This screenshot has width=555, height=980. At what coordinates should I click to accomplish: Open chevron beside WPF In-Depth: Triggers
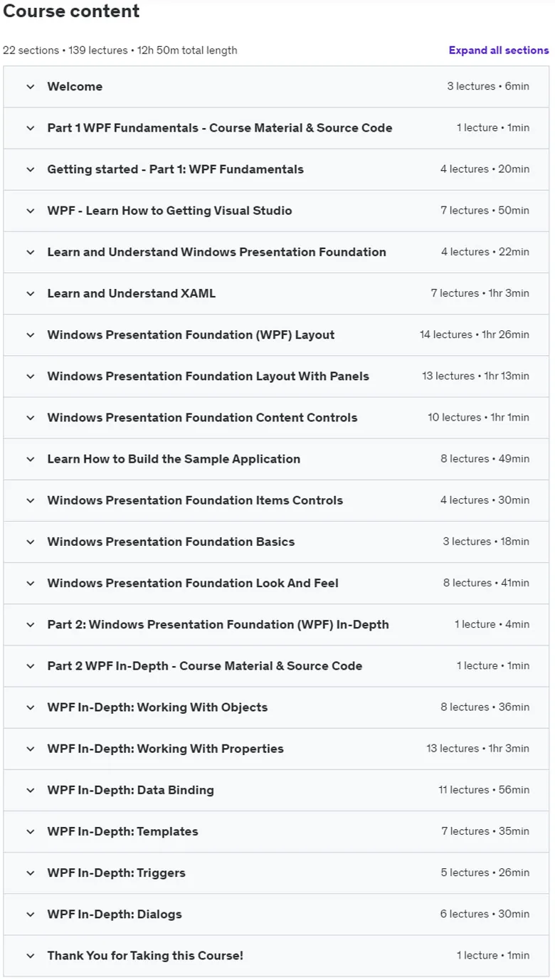[30, 873]
